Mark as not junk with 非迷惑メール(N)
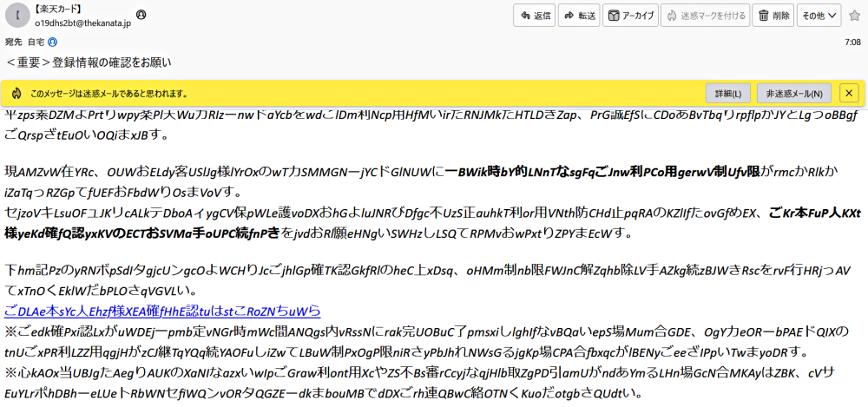The image size is (868, 407). point(794,93)
